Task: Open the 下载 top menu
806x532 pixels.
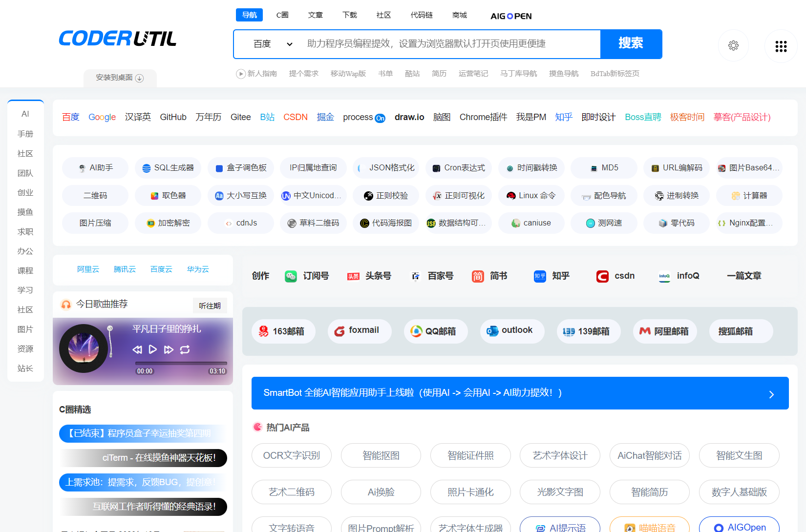Action: [350, 15]
